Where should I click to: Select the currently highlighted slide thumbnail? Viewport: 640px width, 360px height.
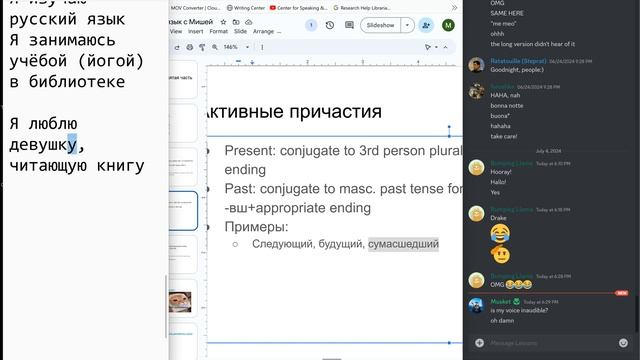click(183, 211)
